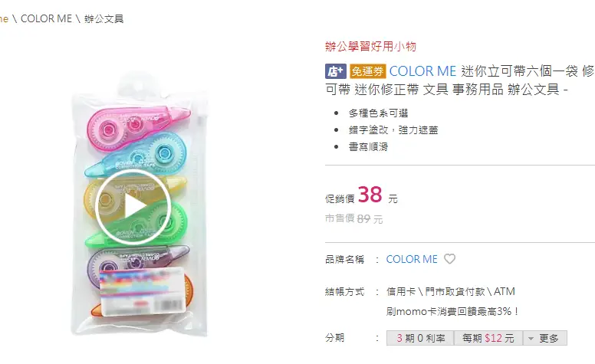The image size is (595, 364).
Task: Click the red 辦公學習好用小物 slogan
Action: [x=370, y=46]
